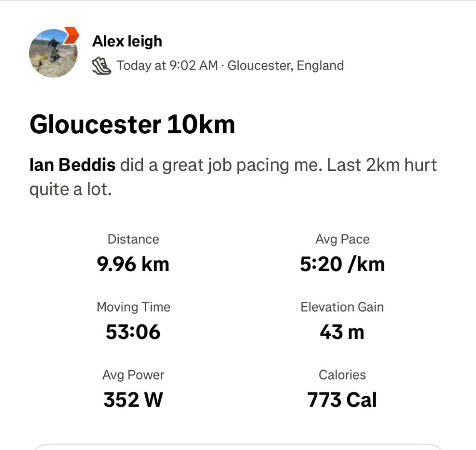The height and width of the screenshot is (450, 476).
Task: Open the Alex leigh profile name
Action: point(127,41)
